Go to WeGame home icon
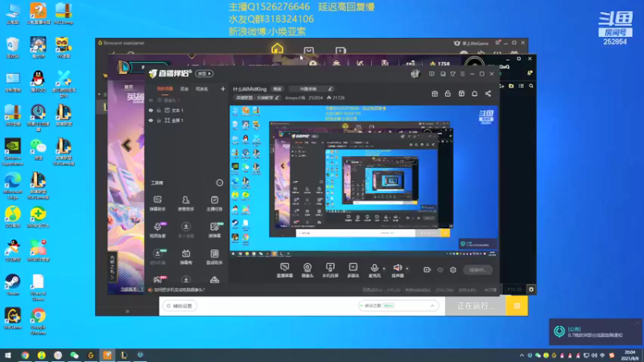This screenshot has width=644, height=362. 277,48
